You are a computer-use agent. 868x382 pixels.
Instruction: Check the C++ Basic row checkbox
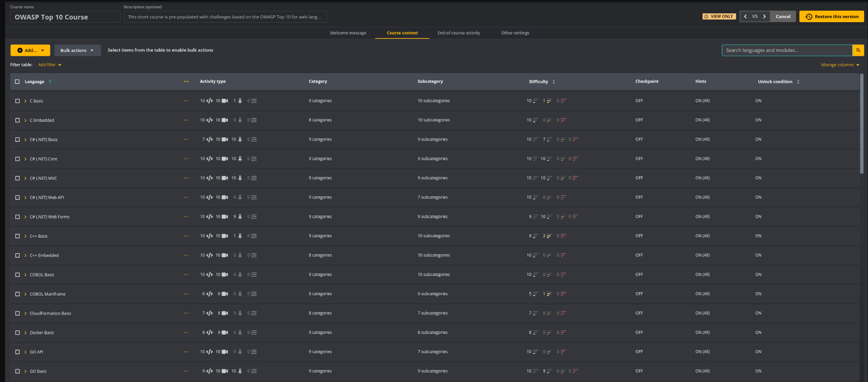point(17,236)
